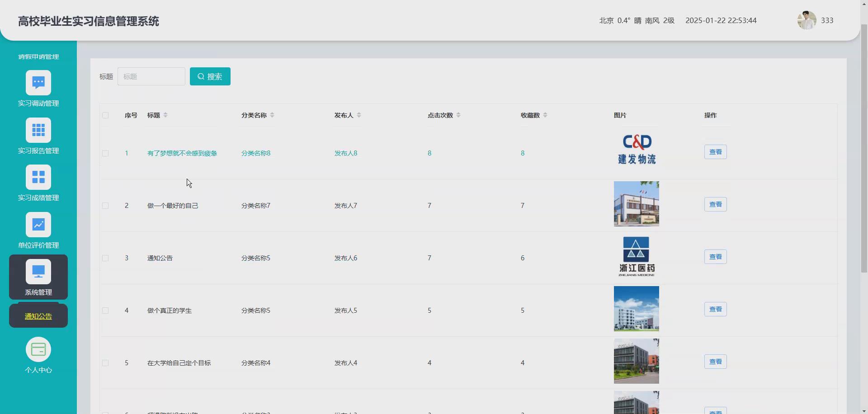Sort table by 发布人 column arrows
This screenshot has width=868, height=414.
[359, 115]
